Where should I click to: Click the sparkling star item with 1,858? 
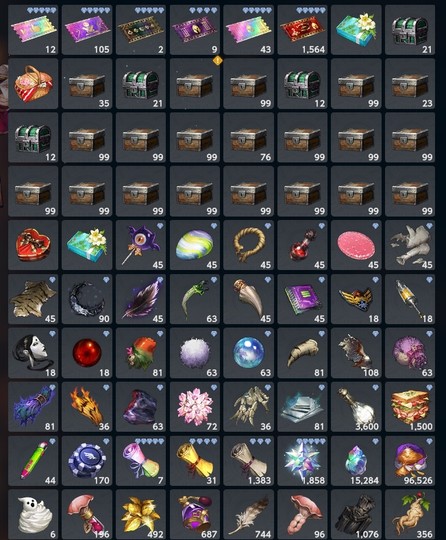click(302, 461)
